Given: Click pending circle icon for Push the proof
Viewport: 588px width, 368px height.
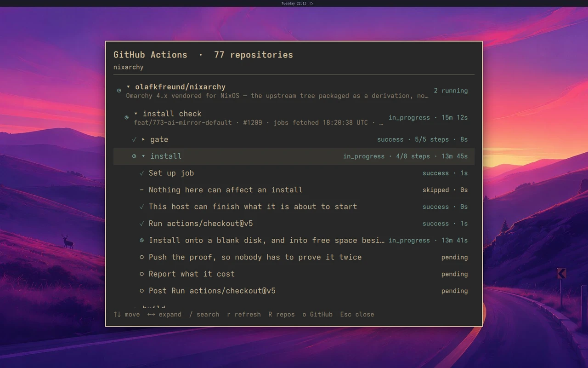Looking at the screenshot, I should coord(142,257).
